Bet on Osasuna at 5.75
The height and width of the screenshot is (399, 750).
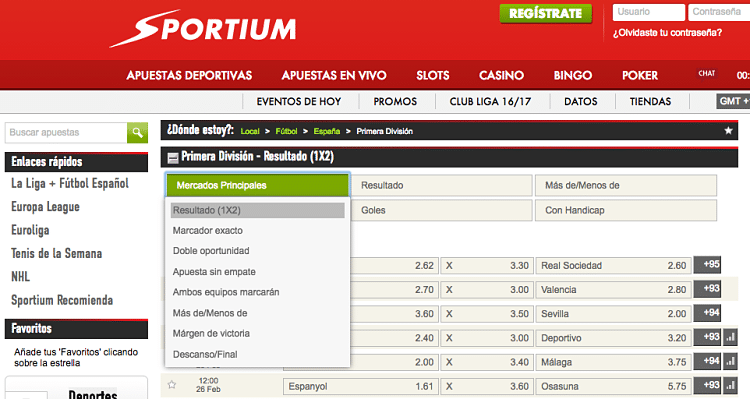click(x=614, y=386)
